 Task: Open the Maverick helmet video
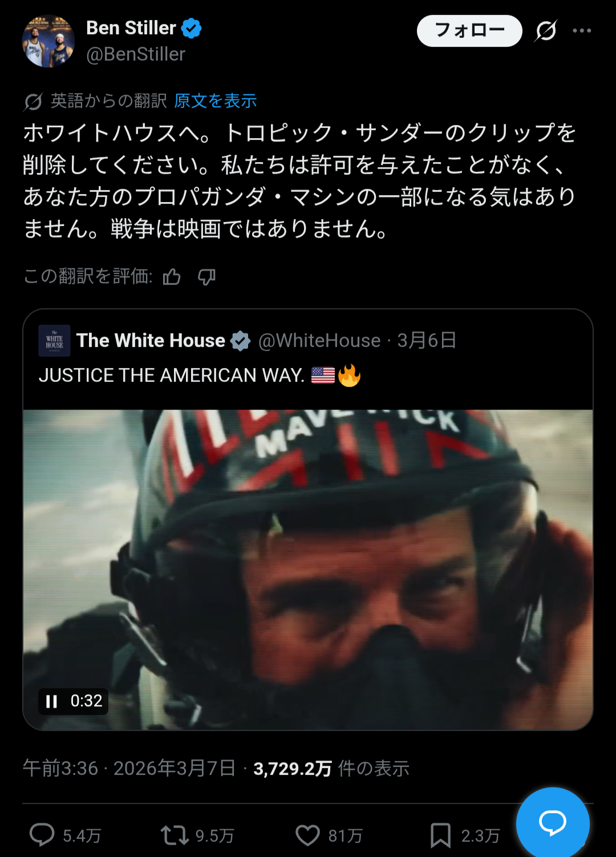coord(308,569)
